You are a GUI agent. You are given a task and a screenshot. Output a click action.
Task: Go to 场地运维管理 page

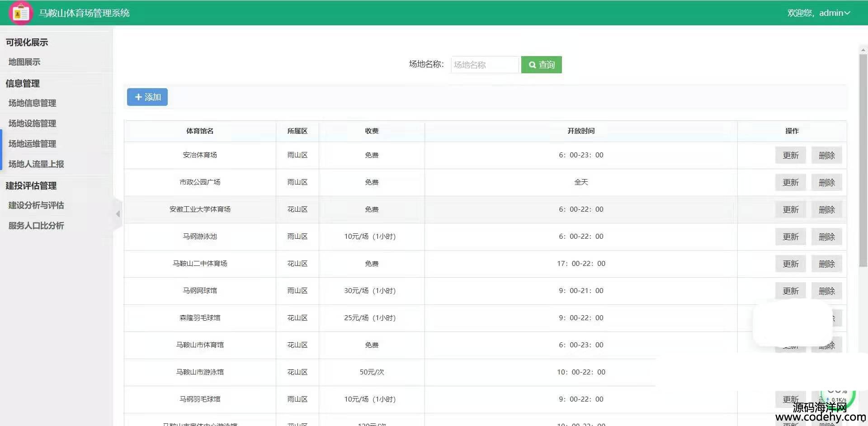click(32, 144)
